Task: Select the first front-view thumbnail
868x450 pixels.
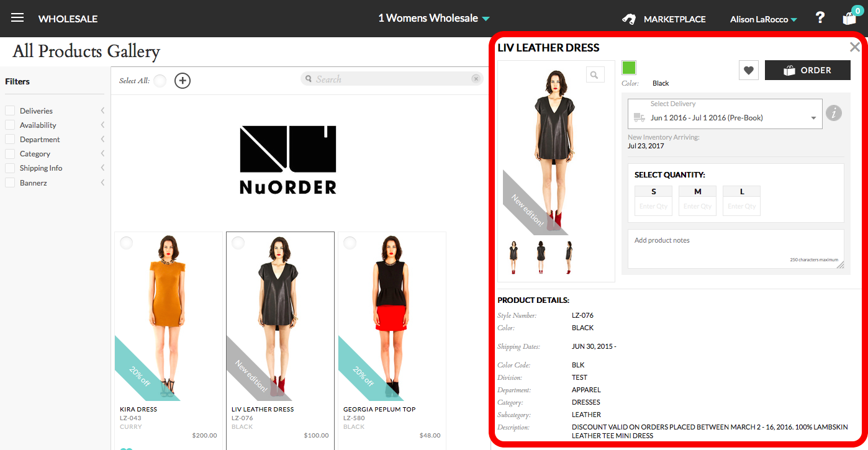Action: [x=513, y=257]
